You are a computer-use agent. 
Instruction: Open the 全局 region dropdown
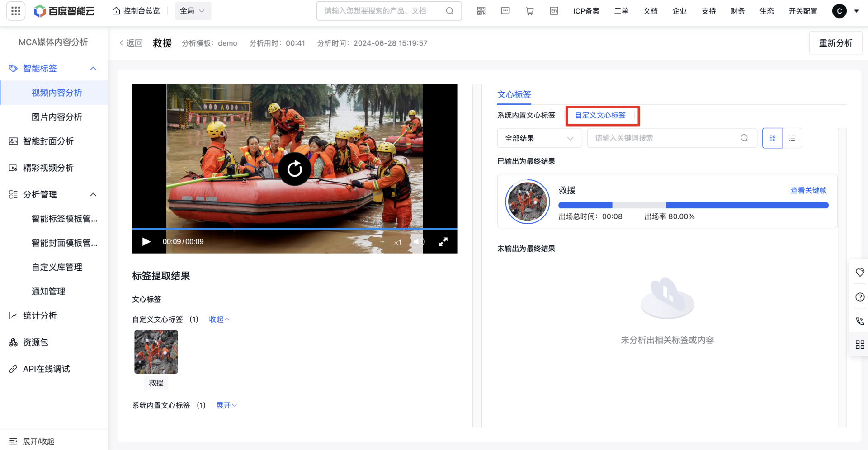193,11
